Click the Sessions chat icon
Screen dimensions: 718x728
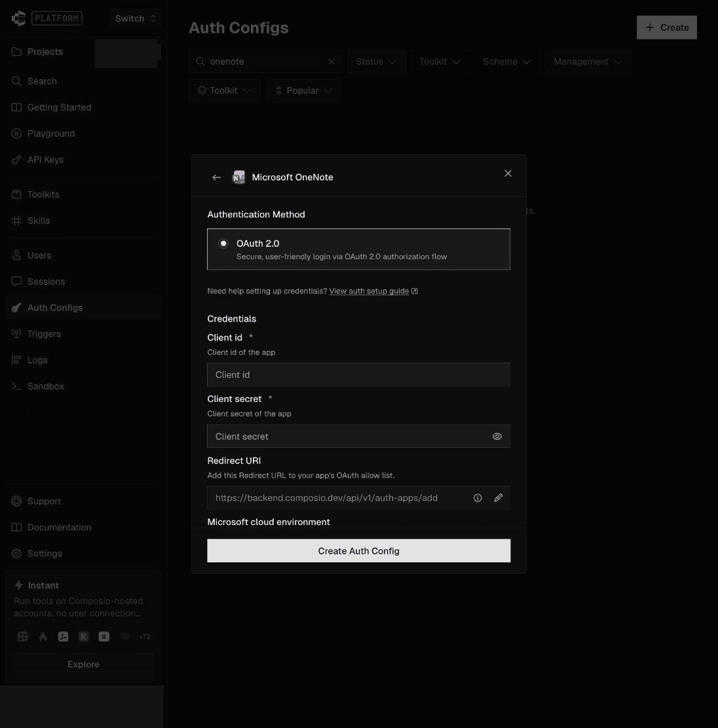16,282
